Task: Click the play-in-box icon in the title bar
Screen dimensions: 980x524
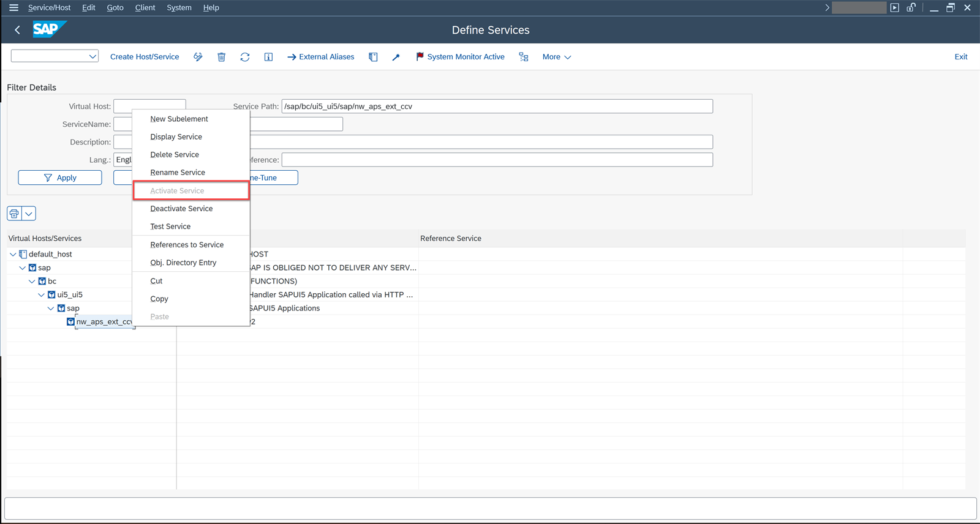Action: [895, 7]
